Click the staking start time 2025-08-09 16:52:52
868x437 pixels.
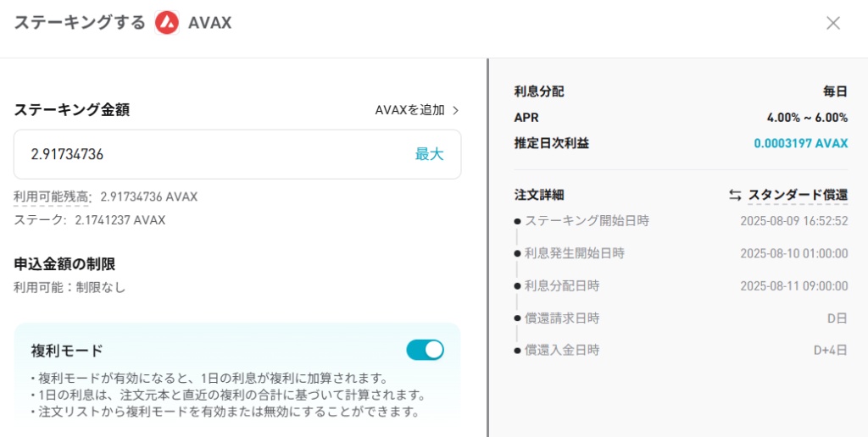pos(794,221)
